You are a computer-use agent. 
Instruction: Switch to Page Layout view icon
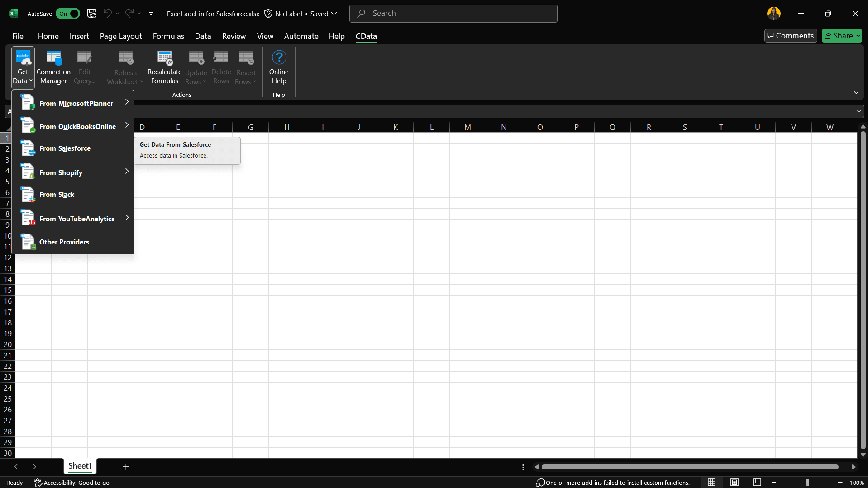734,483
